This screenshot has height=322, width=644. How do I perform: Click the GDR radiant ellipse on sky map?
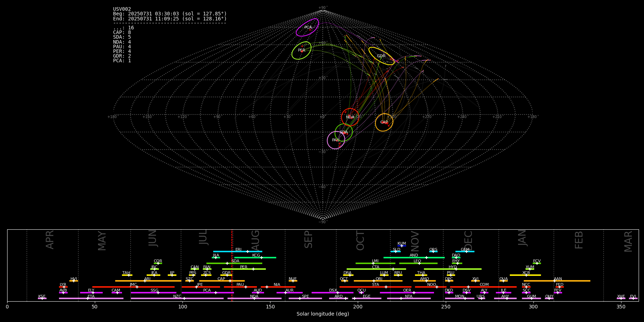coord(381,56)
